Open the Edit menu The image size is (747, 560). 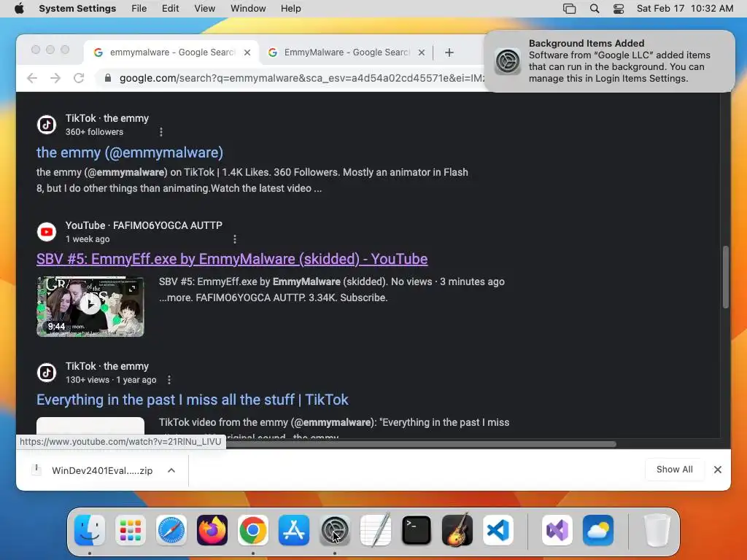coord(170,9)
